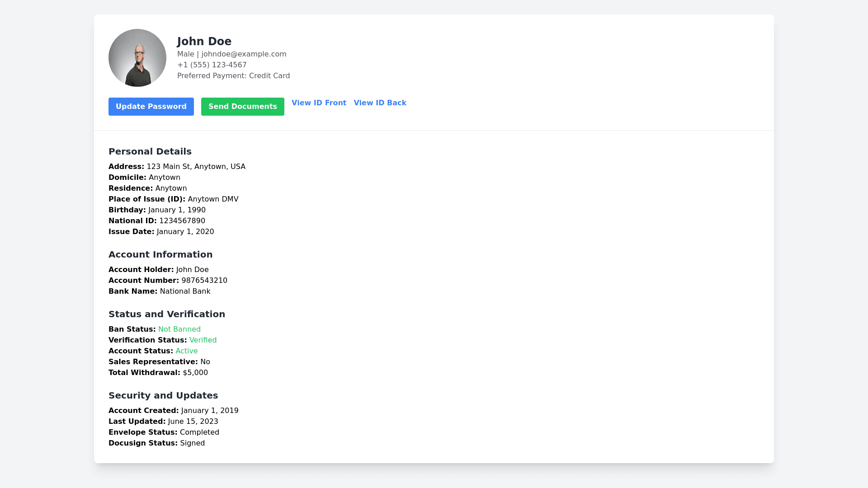
Task: Click the John Doe name heading
Action: pyautogui.click(x=204, y=42)
